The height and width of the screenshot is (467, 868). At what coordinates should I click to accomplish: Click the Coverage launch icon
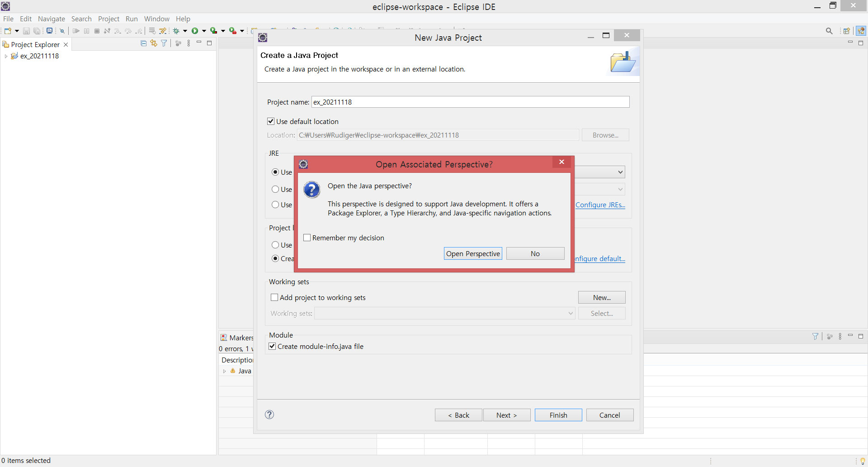[x=214, y=31]
